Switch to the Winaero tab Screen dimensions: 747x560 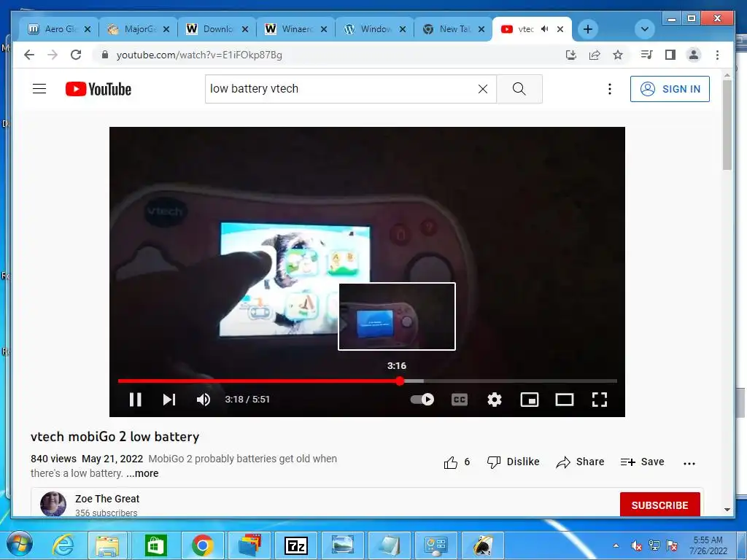296,29
